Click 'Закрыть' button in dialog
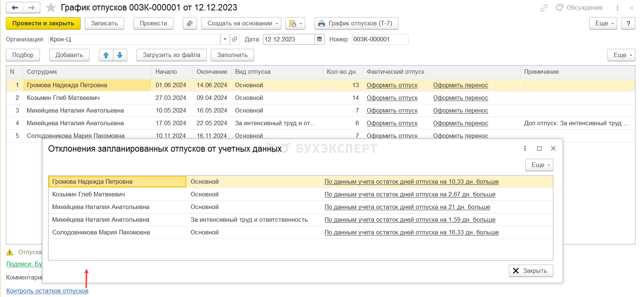The width and height of the screenshot is (644, 297). pos(531,271)
